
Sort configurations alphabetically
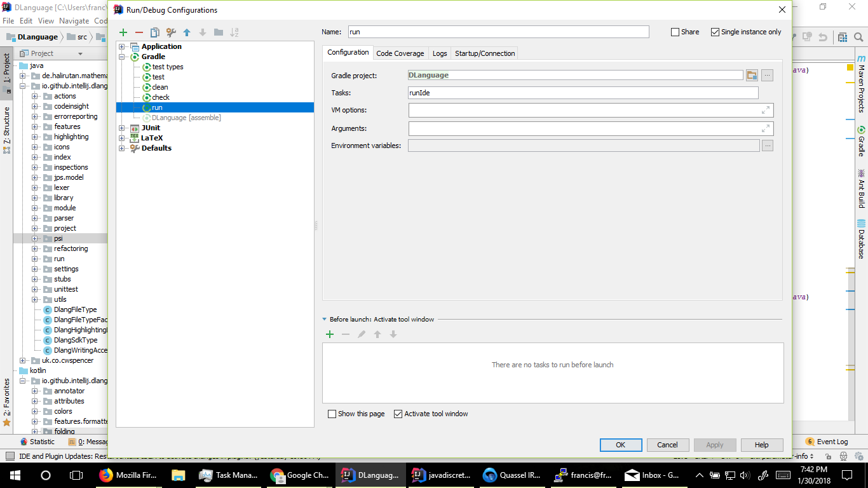(x=235, y=32)
